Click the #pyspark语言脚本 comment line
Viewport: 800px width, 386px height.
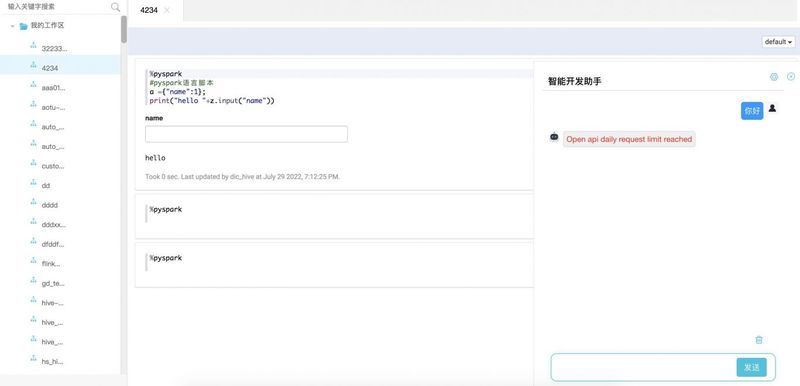point(181,83)
